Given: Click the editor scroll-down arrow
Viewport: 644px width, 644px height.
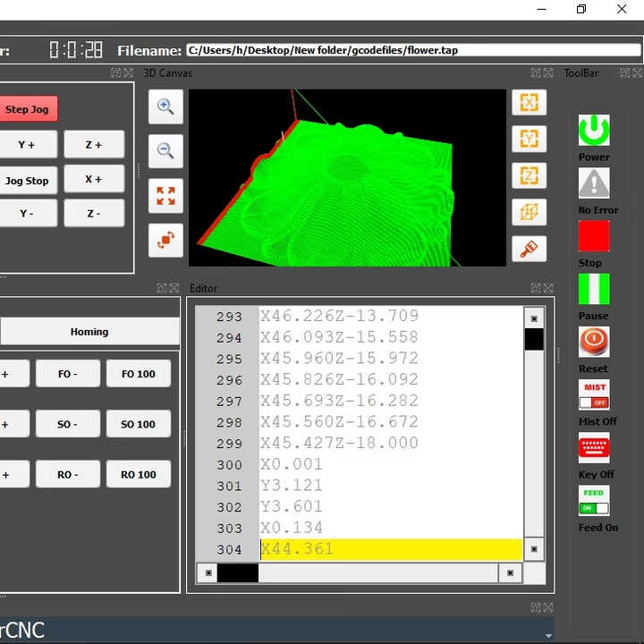Looking at the screenshot, I should click(x=534, y=548).
